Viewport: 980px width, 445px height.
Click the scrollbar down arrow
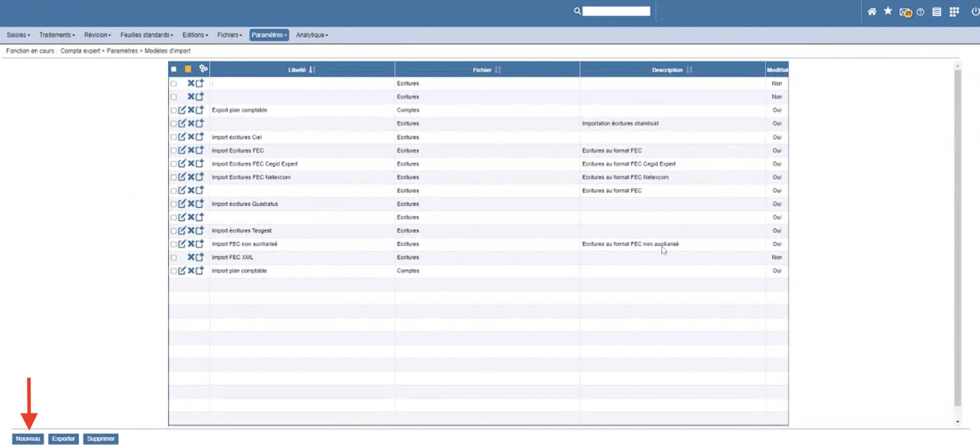tap(958, 421)
